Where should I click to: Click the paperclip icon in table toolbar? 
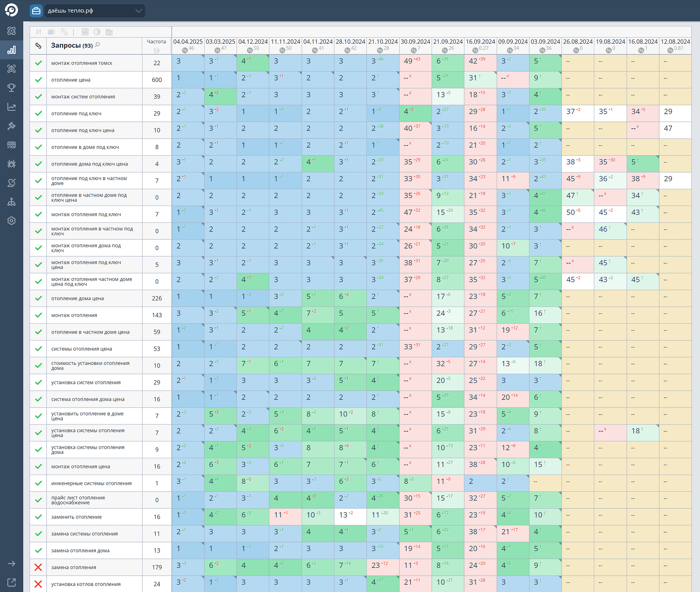[65, 32]
